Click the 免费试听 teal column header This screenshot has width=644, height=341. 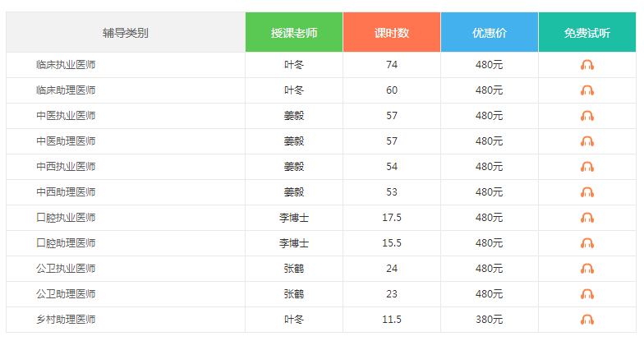point(587,33)
